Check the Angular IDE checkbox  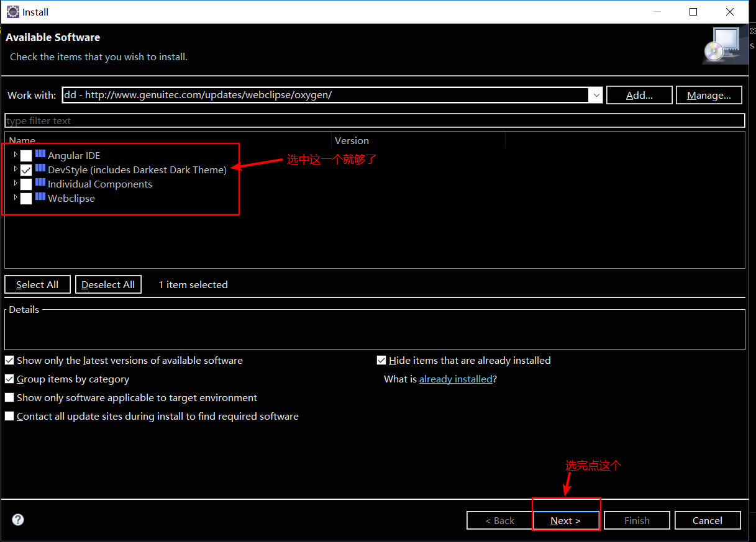pos(26,156)
